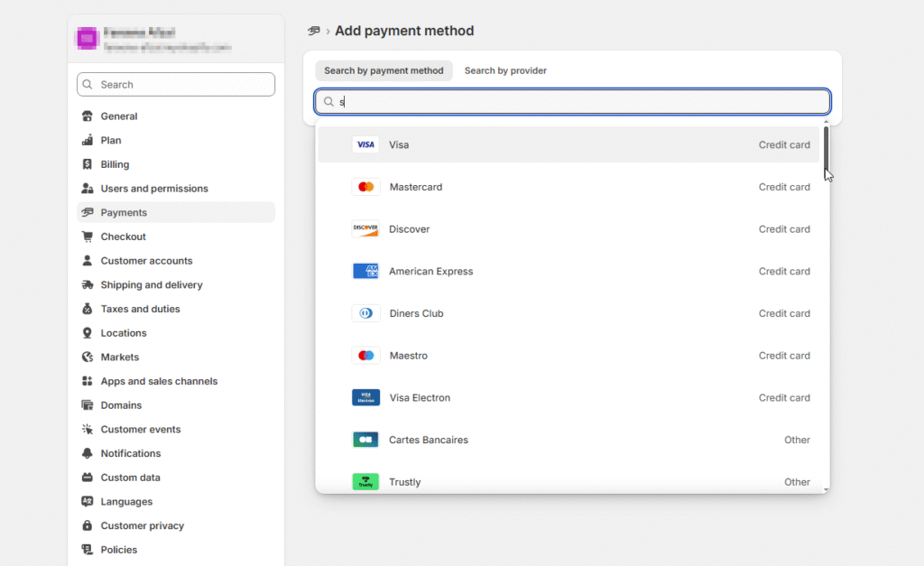924x566 pixels.
Task: Click the Custom data icon
Action: [88, 478]
